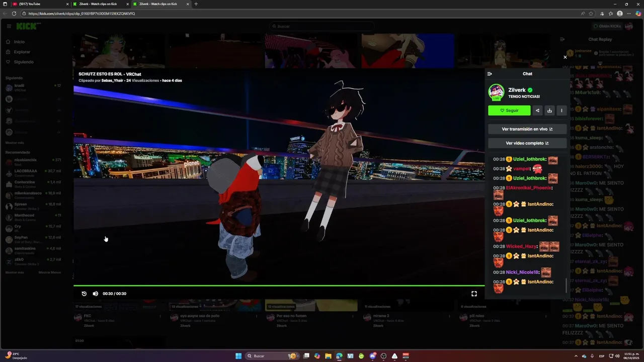Collapse recommendations with Mostrar Menos

click(50, 273)
